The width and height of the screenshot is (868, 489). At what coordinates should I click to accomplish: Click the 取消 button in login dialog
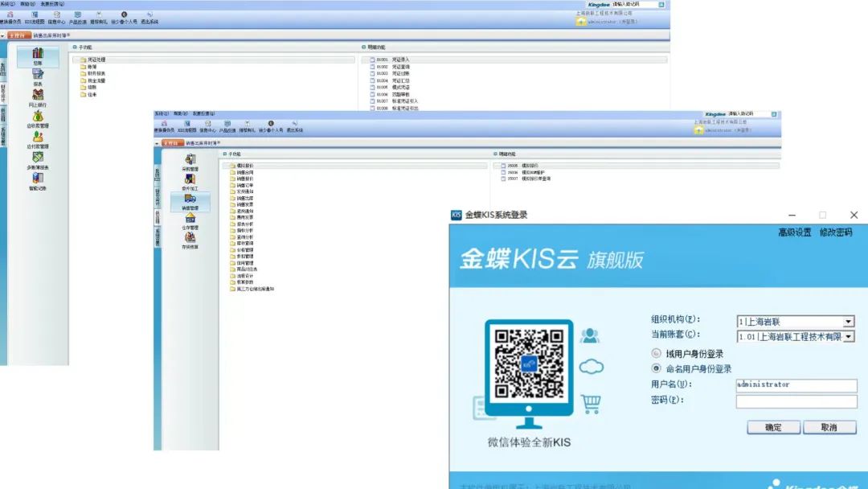(829, 427)
